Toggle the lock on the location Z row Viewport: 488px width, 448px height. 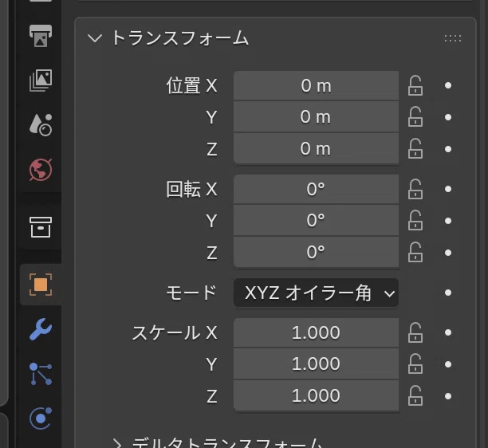click(415, 149)
